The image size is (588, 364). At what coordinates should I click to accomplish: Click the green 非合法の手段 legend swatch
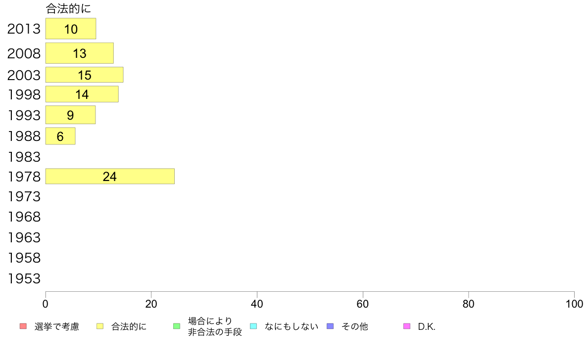[177, 326]
